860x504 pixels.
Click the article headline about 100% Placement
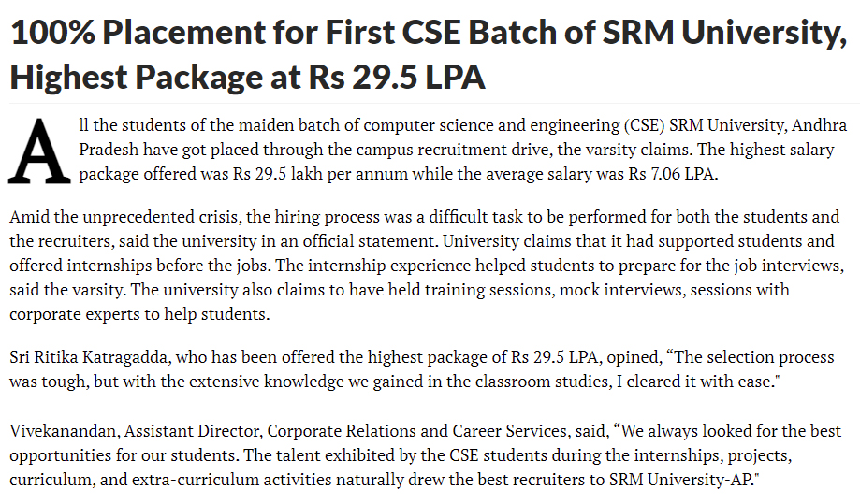(421, 35)
